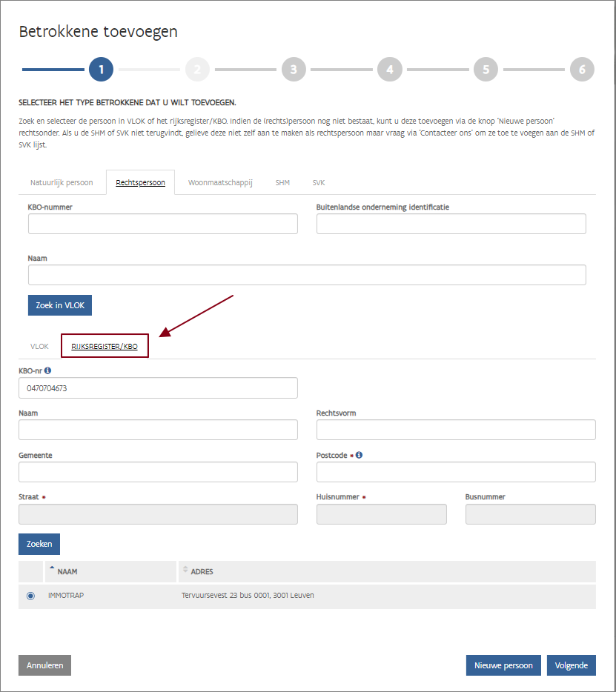Click the Nieuwe persoon button
This screenshot has height=692, width=616.
pyautogui.click(x=503, y=665)
